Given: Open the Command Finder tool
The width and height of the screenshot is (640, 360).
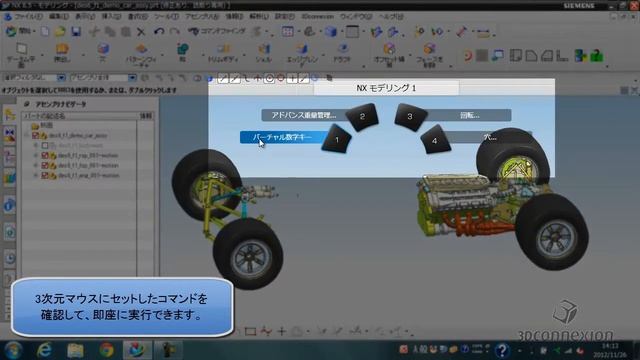Looking at the screenshot, I should point(216,31).
